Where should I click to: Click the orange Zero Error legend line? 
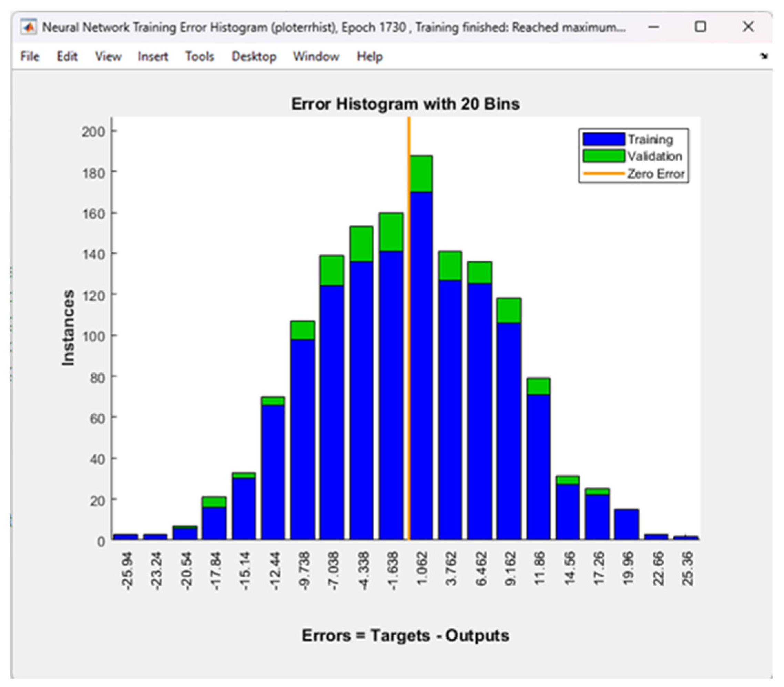pos(604,174)
